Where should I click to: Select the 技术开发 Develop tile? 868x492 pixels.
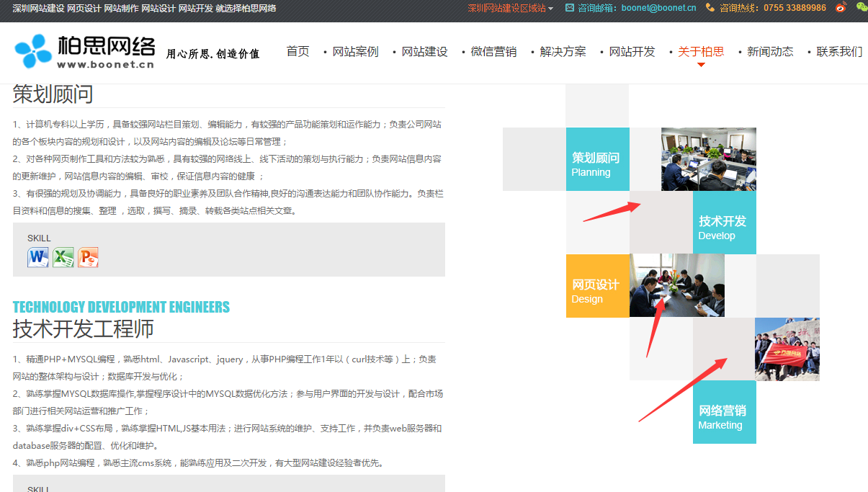click(724, 223)
